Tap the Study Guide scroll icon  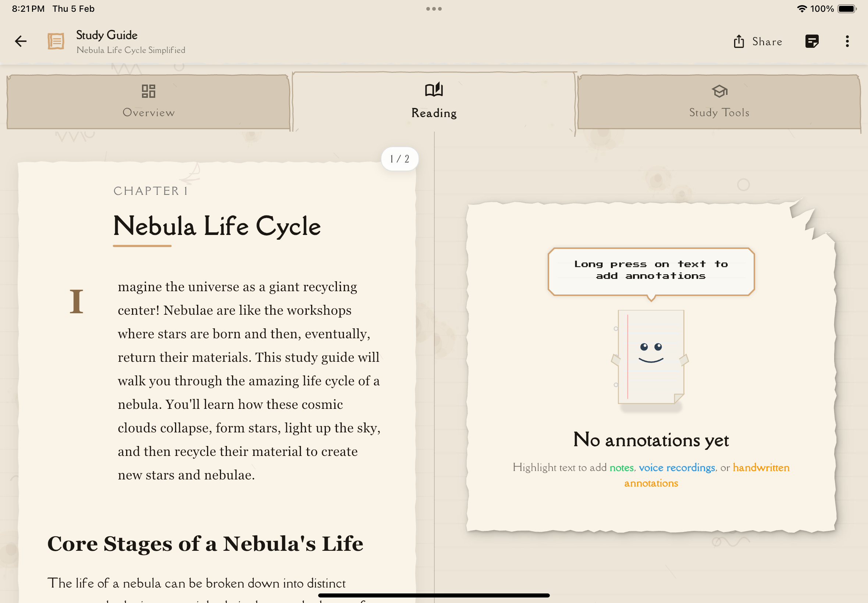56,41
